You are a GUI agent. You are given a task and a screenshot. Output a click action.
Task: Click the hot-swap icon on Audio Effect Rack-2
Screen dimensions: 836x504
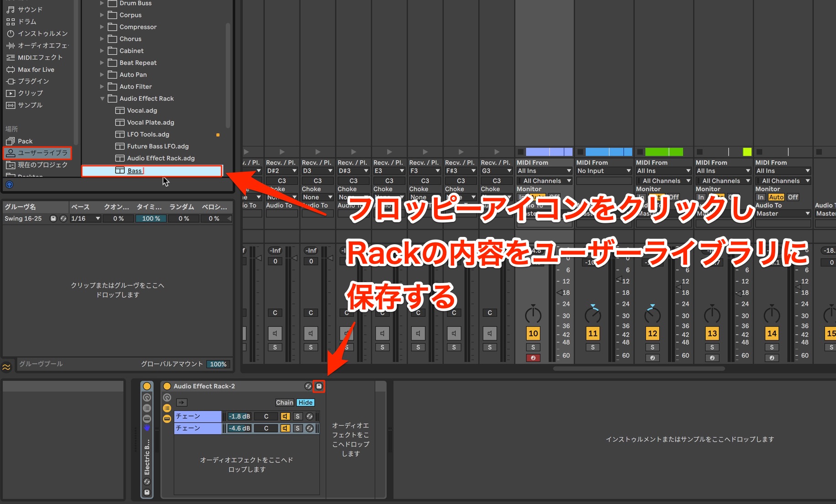(308, 386)
